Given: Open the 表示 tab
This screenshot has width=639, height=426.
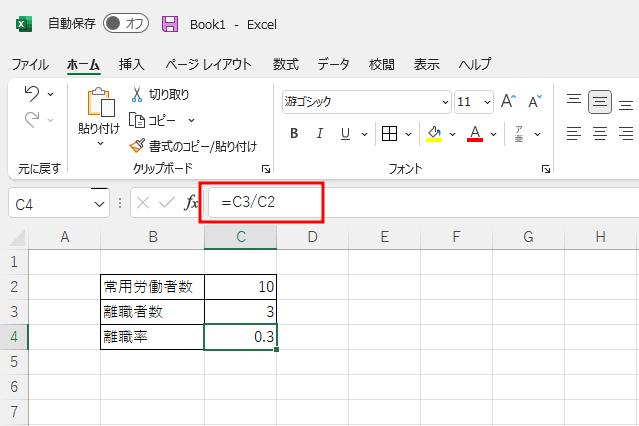Looking at the screenshot, I should 427,64.
